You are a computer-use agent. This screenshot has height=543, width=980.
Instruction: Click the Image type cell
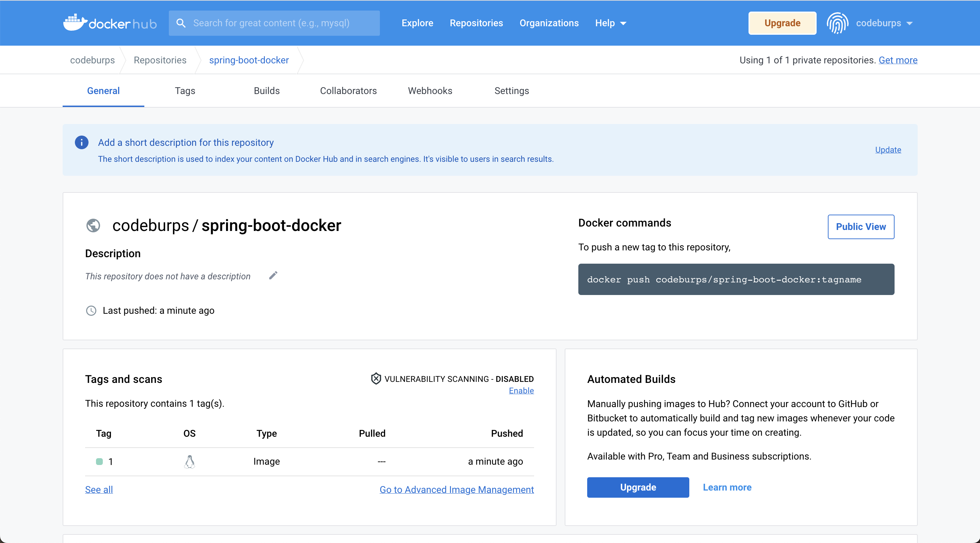pos(267,462)
